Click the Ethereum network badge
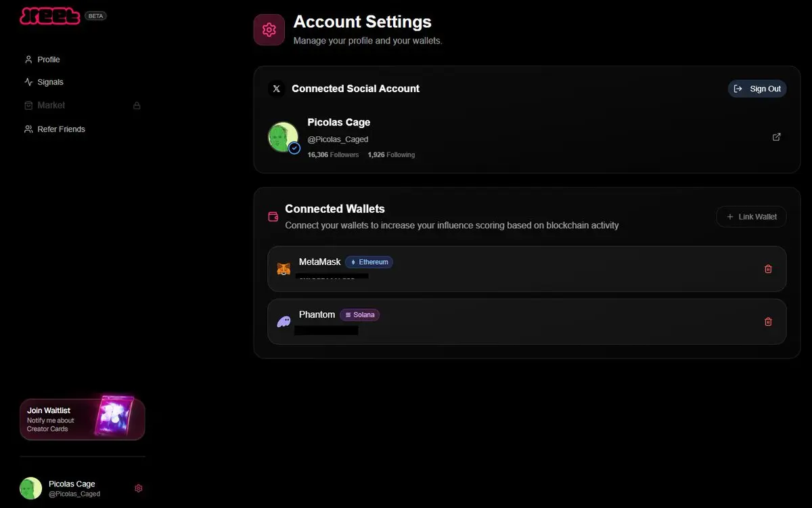812x508 pixels. [x=369, y=262]
